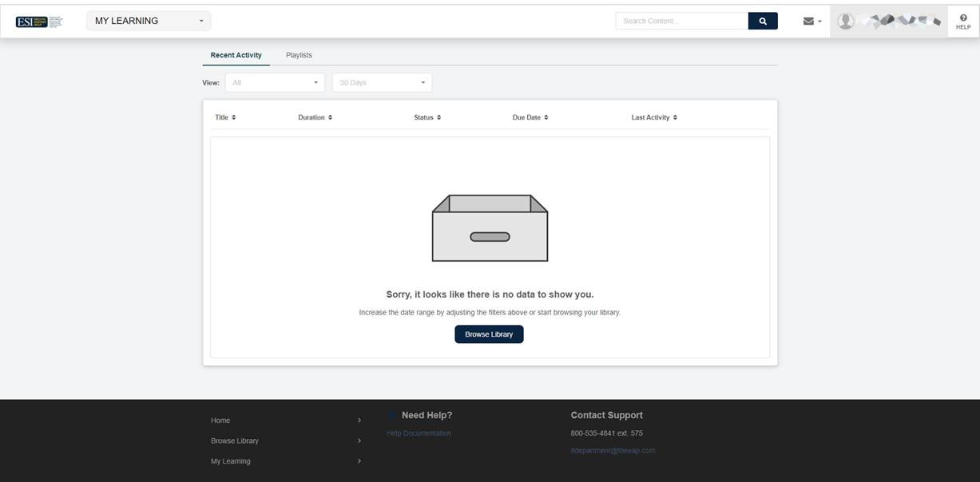Open the Help Documentation link

419,433
